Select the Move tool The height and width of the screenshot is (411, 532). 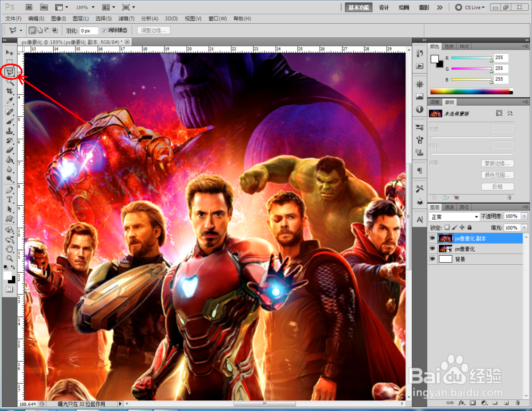[10, 53]
